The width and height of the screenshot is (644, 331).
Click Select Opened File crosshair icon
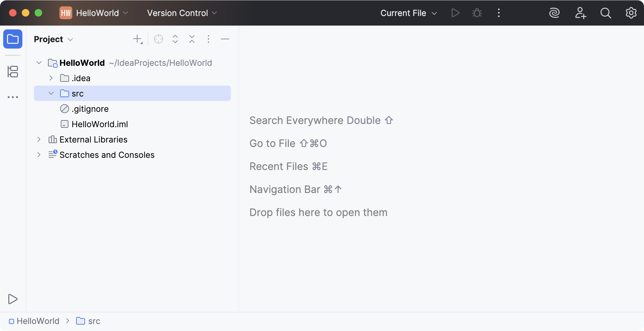[159, 39]
